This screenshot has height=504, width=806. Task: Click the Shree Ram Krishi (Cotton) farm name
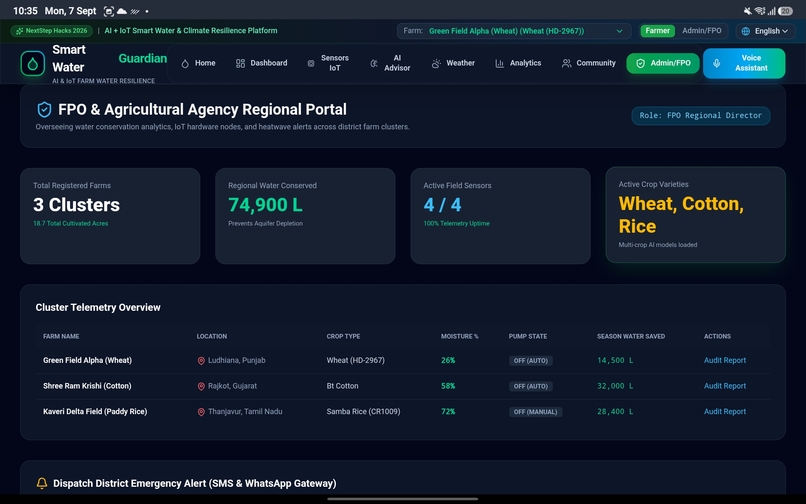[87, 386]
